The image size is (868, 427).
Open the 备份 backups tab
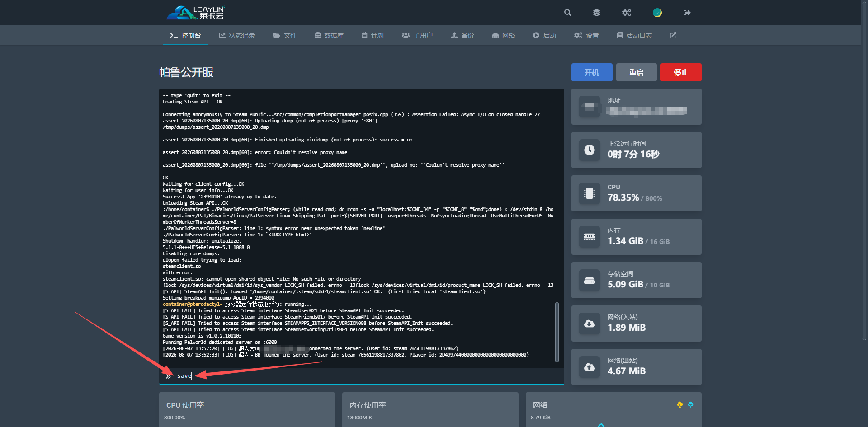462,35
